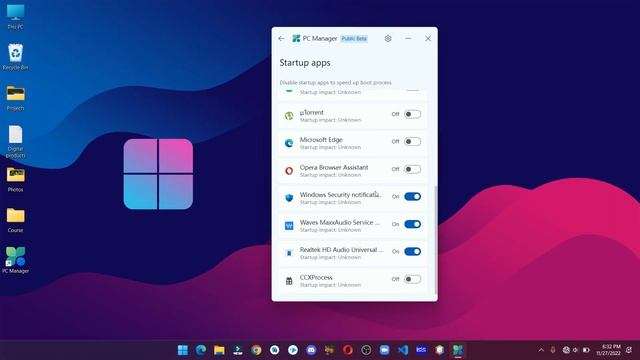Click the Windows Security shield icon
Screen dimensions: 640x360
[289, 198]
